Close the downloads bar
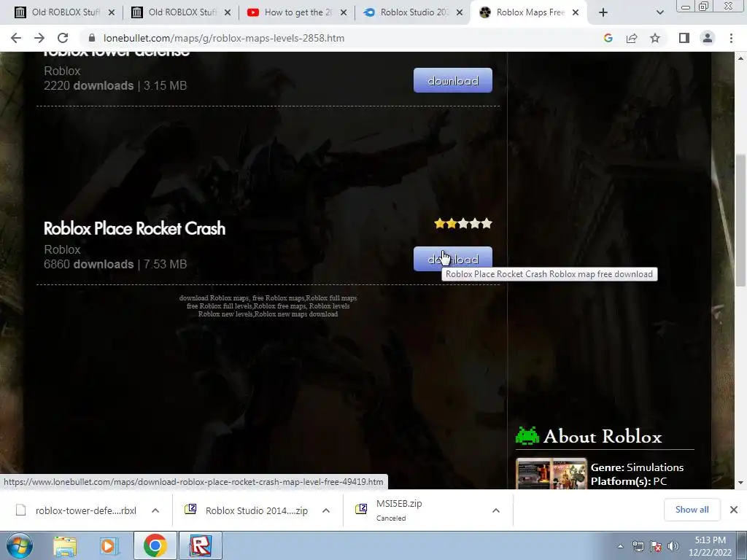Viewport: 747px width, 560px height. pos(734,510)
